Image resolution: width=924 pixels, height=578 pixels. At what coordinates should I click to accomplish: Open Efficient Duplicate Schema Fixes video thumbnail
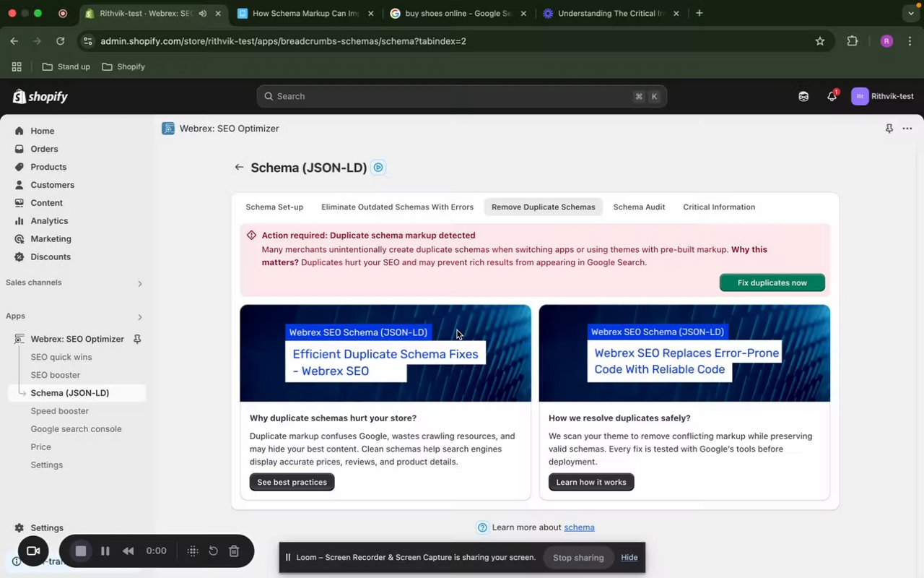click(385, 353)
